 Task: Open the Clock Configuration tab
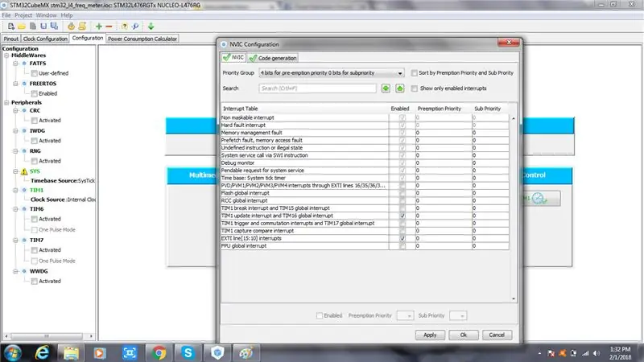(x=45, y=39)
